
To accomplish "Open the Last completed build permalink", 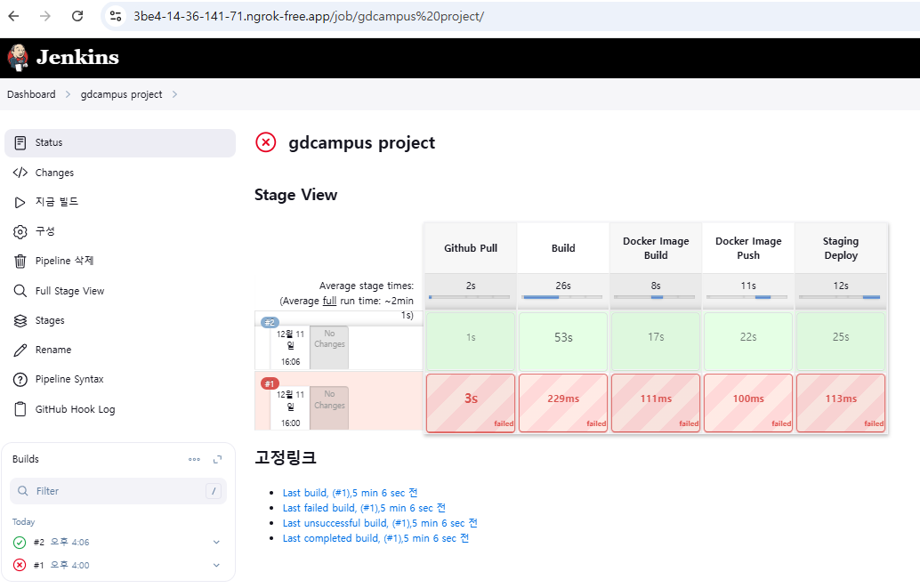I will pos(375,539).
